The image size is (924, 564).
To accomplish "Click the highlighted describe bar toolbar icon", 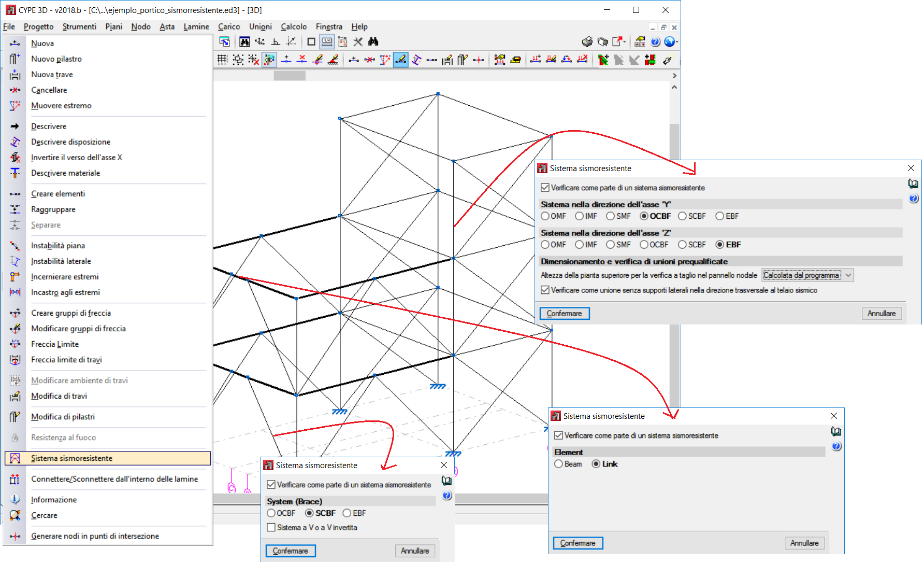I will (x=401, y=60).
